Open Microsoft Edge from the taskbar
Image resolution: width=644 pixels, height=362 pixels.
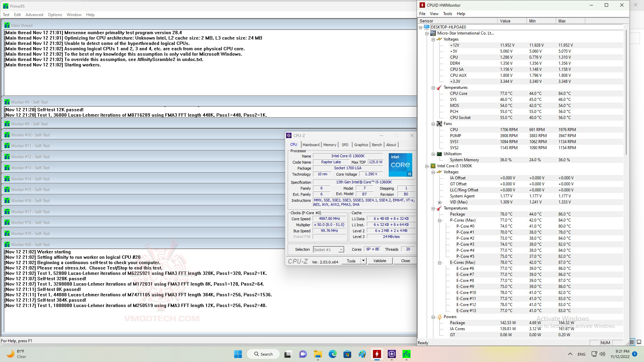[x=332, y=354]
